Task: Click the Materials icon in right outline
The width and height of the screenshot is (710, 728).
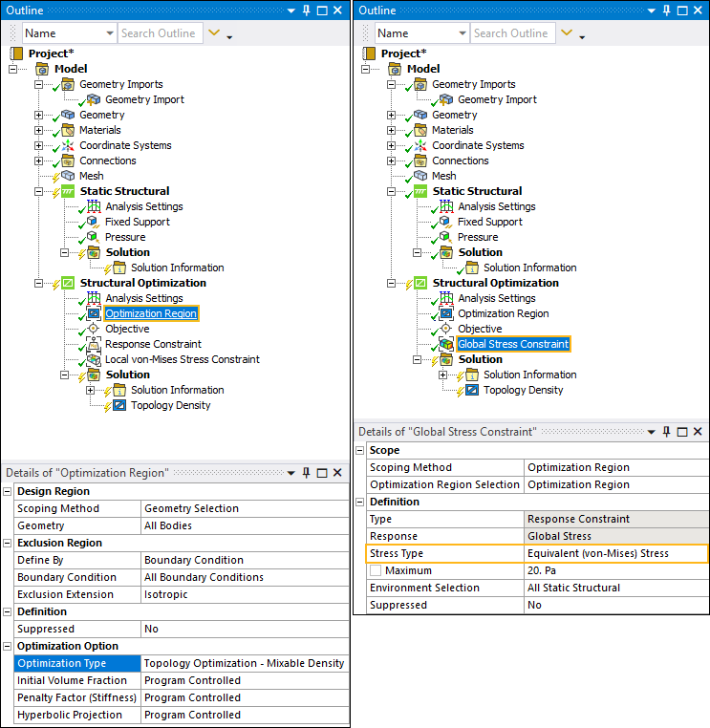Action: pyautogui.click(x=420, y=130)
